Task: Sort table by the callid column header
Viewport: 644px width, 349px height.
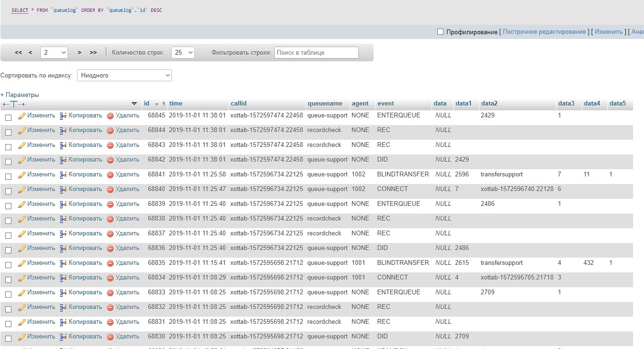Action: click(x=239, y=104)
